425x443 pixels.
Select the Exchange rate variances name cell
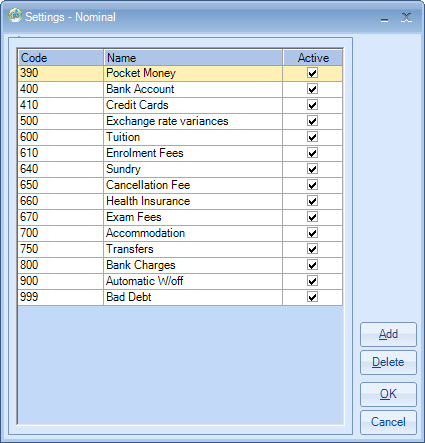[x=193, y=121]
